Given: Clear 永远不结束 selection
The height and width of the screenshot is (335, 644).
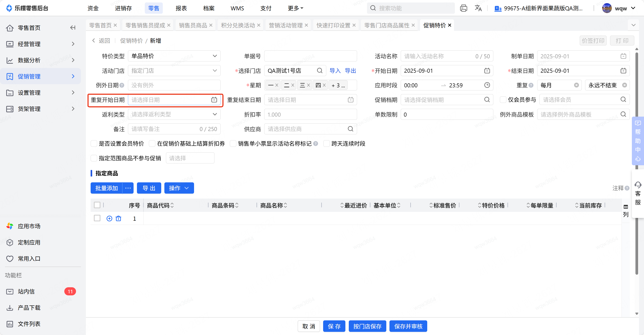Looking at the screenshot, I should pos(624,85).
